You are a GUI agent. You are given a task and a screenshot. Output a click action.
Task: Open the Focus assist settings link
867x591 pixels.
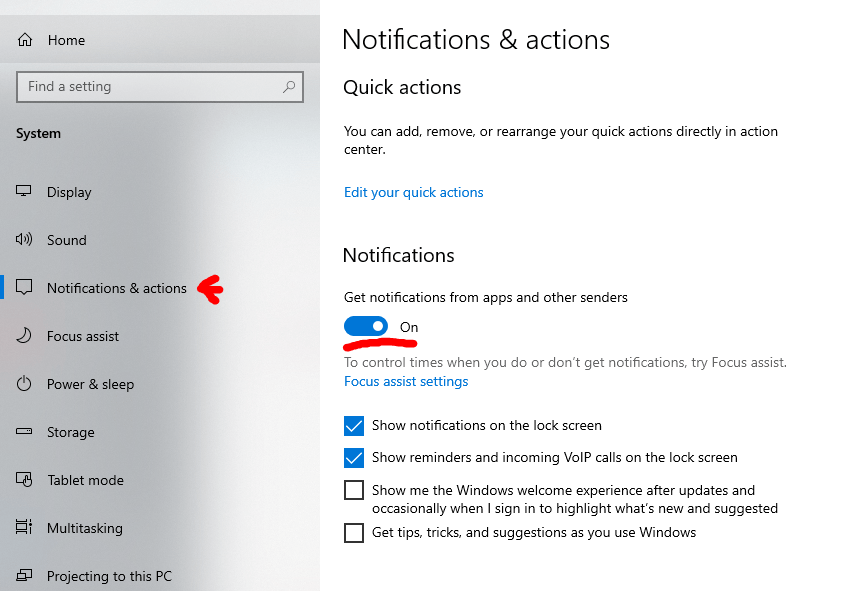[x=406, y=381]
